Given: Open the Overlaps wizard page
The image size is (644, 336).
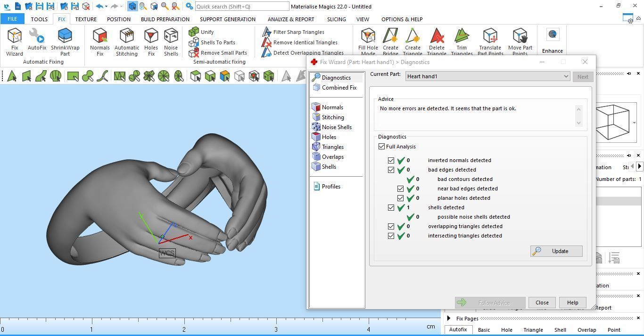Looking at the screenshot, I should (328, 157).
